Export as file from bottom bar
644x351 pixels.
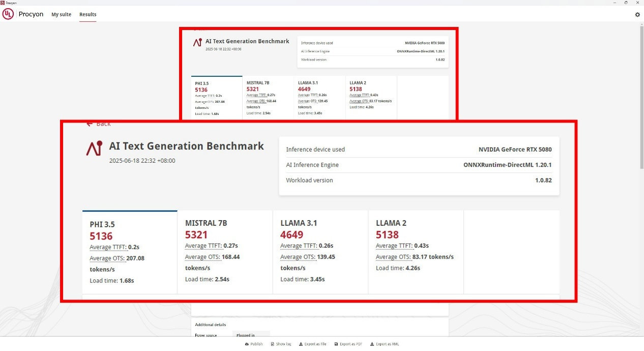[x=313, y=344]
